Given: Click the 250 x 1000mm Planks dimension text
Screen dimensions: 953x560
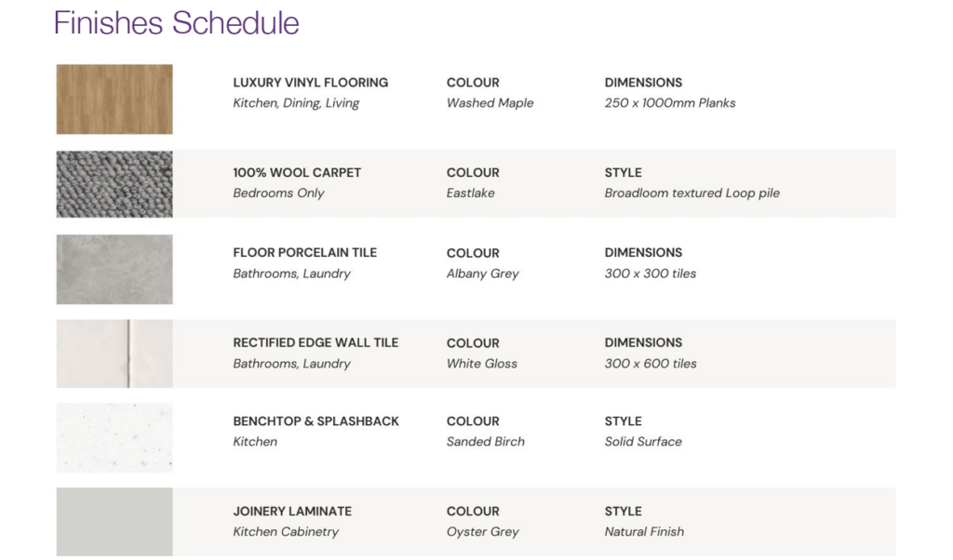Looking at the screenshot, I should click(x=669, y=103).
